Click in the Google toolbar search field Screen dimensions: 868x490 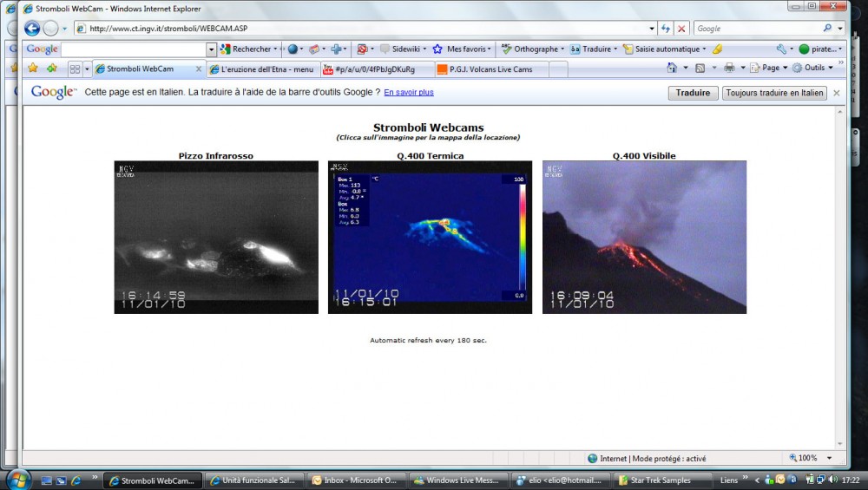[132, 49]
